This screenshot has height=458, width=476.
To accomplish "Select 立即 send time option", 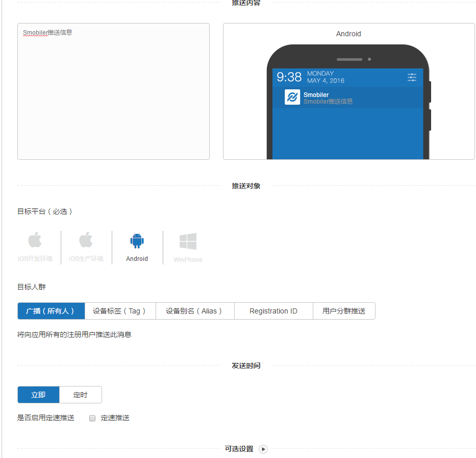I will tap(39, 395).
